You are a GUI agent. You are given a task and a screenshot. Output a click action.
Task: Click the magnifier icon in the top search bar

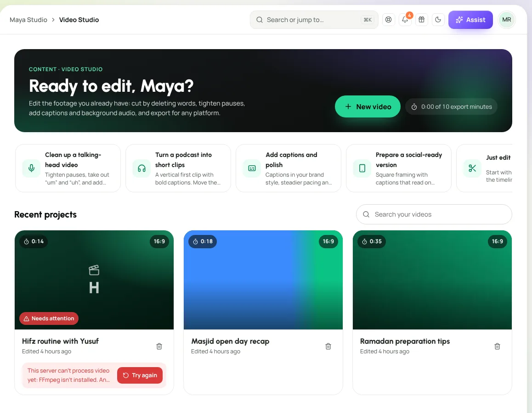[260, 20]
